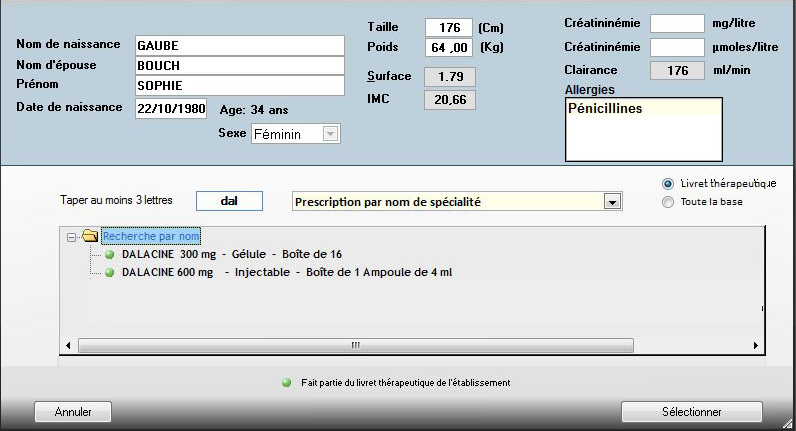The image size is (796, 431).
Task: Click the Taille field showing 176
Action: (449, 27)
